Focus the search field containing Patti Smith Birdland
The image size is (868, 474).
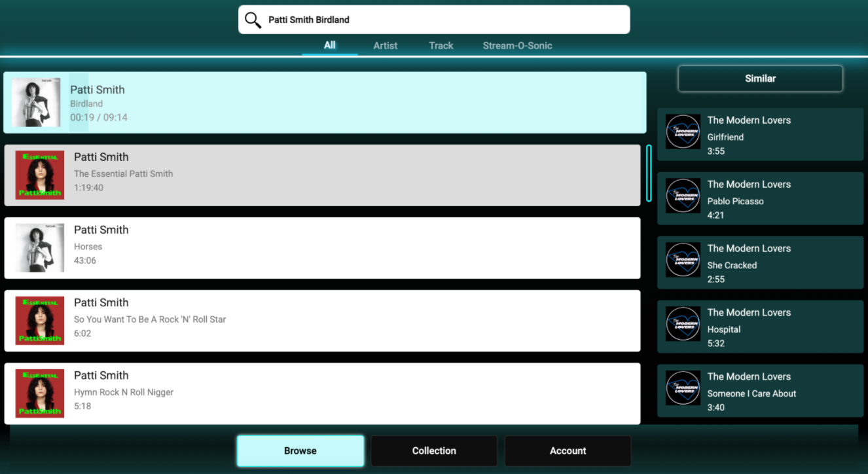click(x=434, y=20)
